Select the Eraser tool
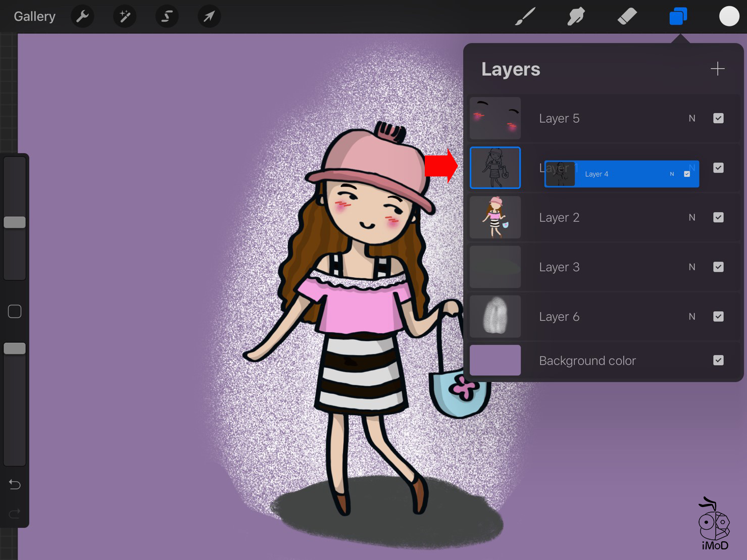The width and height of the screenshot is (747, 560). [x=627, y=17]
